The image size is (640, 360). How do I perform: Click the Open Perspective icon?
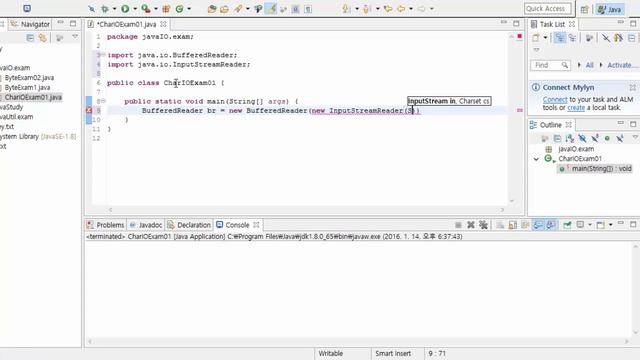click(584, 9)
